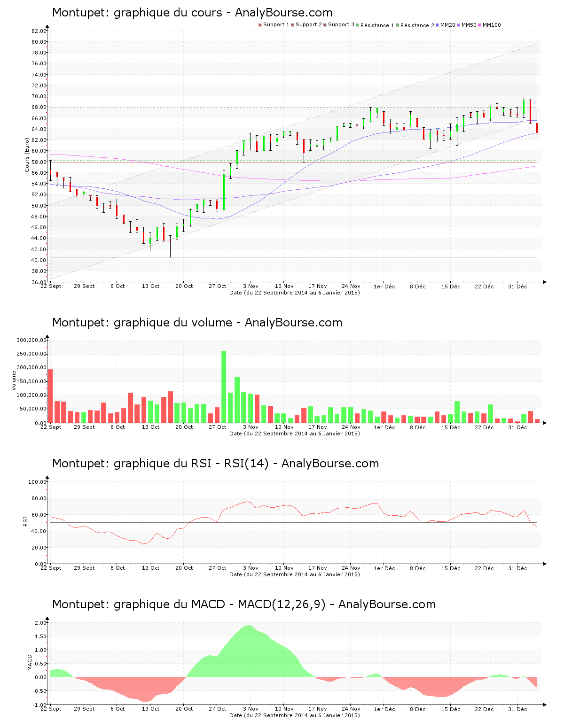Image resolution: width=564 pixels, height=728 pixels.
Task: Click the 50.00 price axis value
Action: (39, 206)
